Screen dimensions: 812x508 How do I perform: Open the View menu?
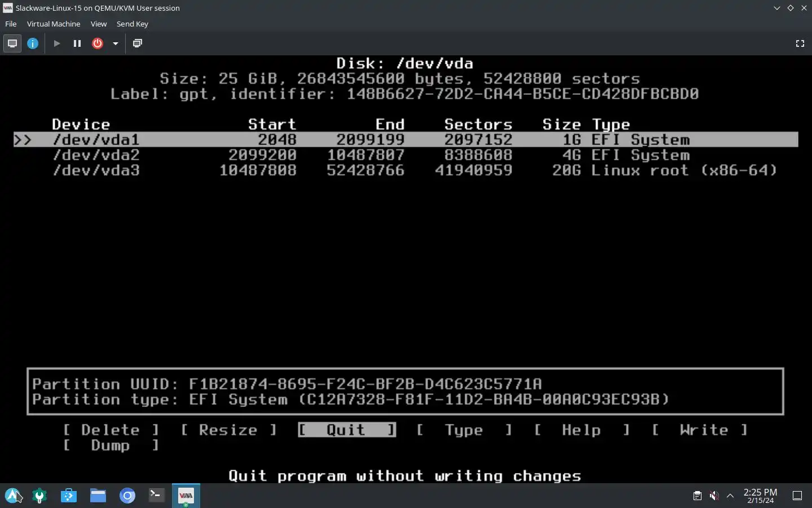coord(99,24)
